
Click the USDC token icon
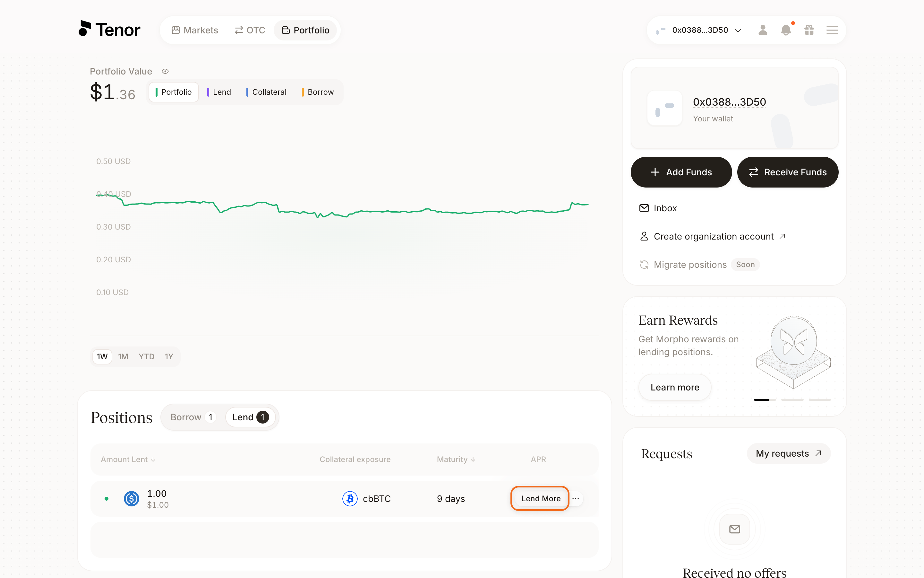[131, 499]
